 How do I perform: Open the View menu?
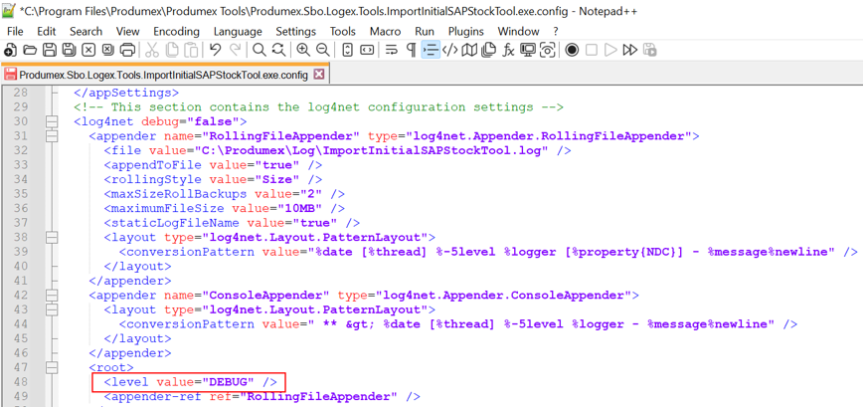click(128, 31)
